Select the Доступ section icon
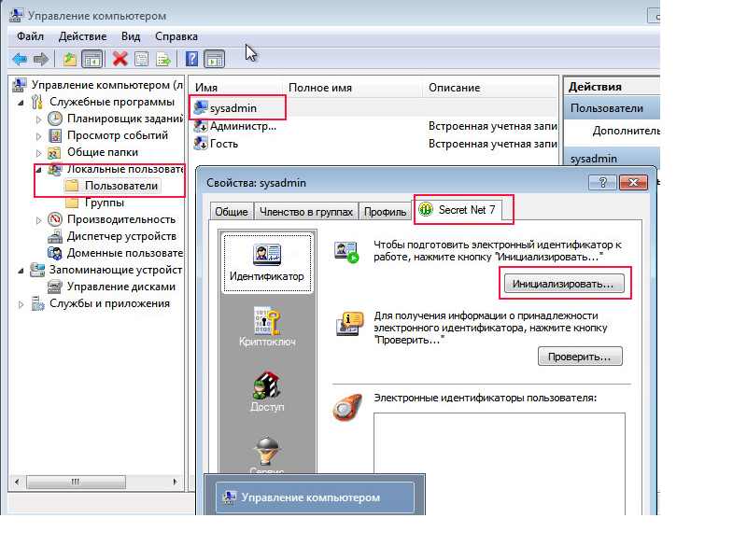 tap(267, 391)
